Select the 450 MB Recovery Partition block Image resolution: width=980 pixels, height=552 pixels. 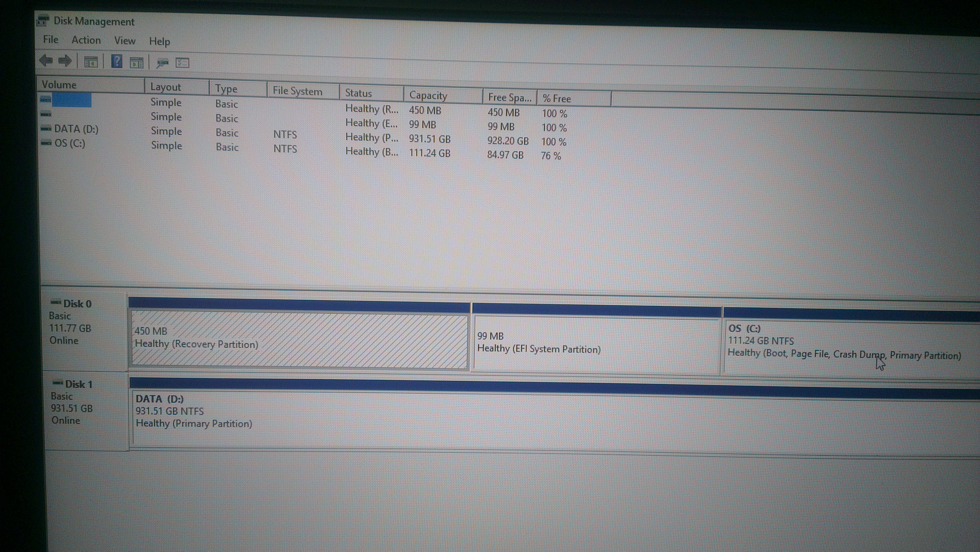coord(299,340)
